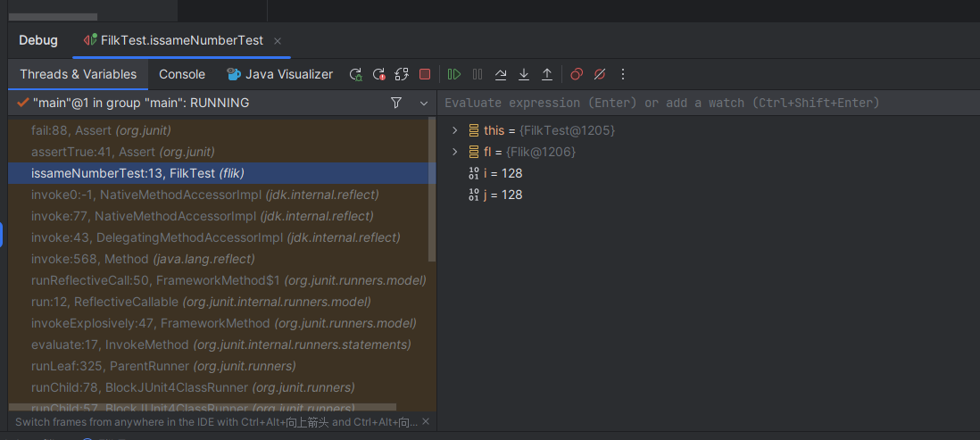
Task: Open the filter frames option
Action: (x=396, y=104)
